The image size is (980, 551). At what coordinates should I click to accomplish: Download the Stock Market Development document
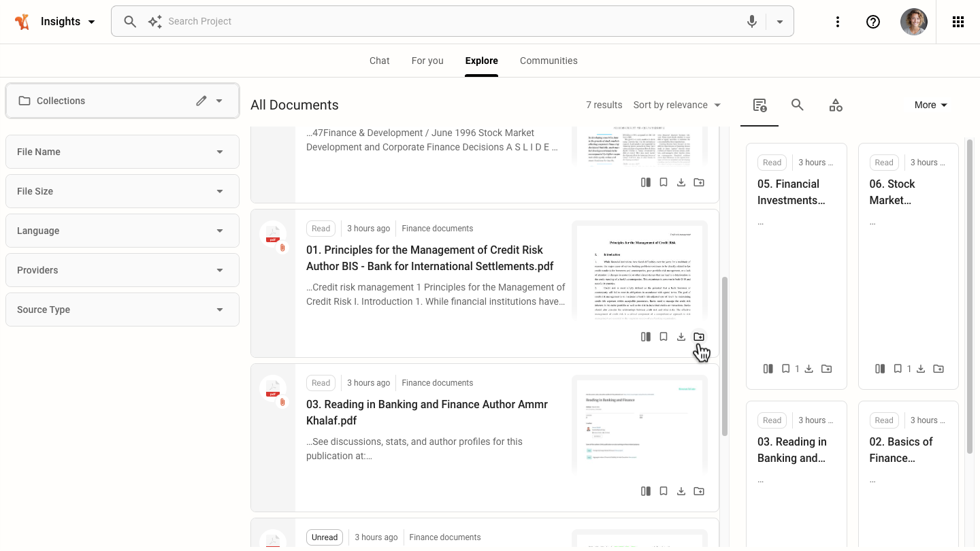pos(681,182)
